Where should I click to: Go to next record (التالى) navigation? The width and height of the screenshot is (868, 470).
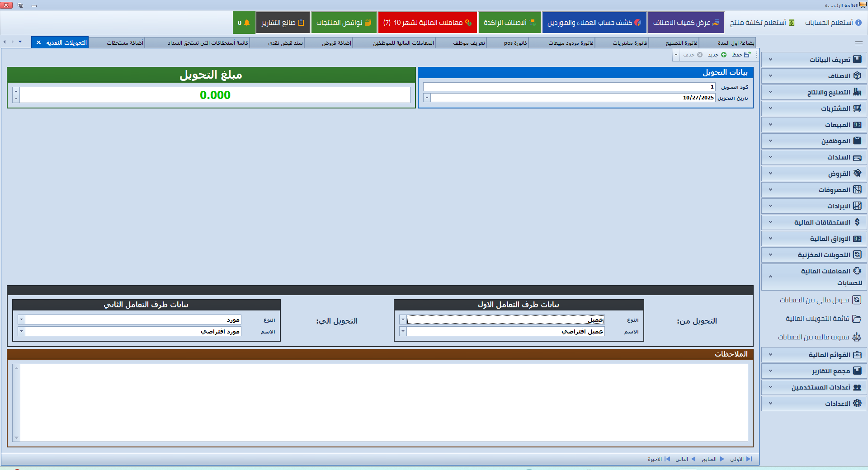[685, 459]
